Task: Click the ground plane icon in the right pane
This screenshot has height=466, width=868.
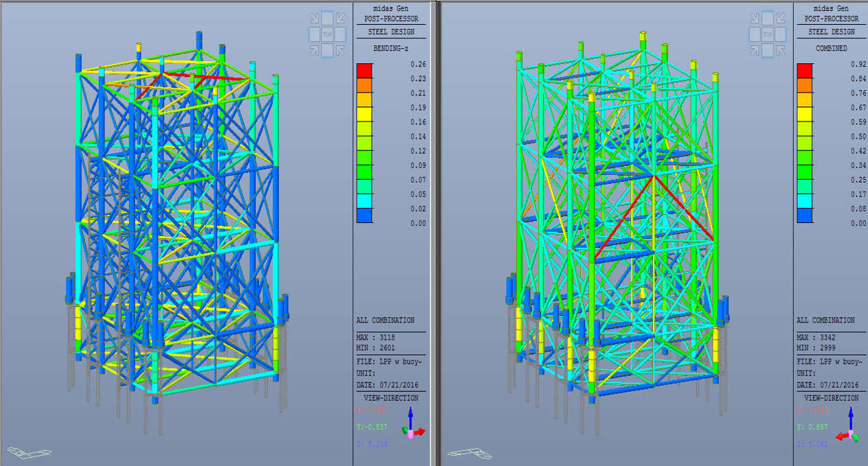Action: 470,453
